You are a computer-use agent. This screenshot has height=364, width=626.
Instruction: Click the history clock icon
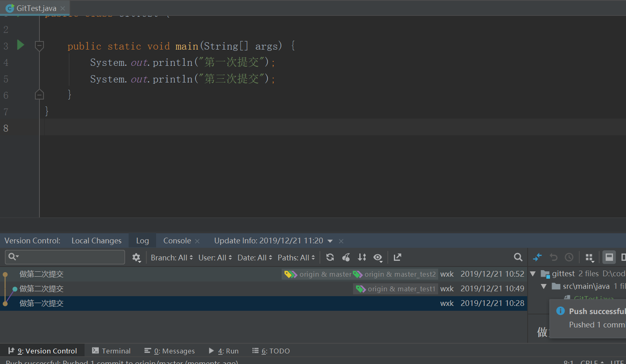click(569, 257)
